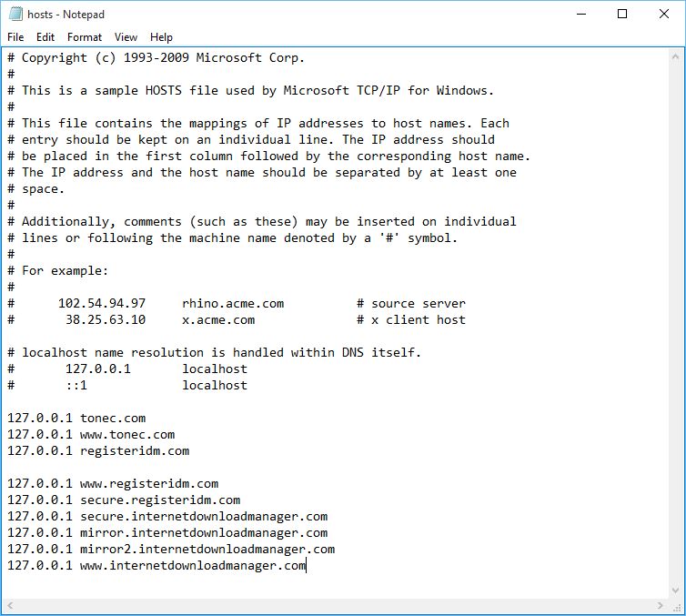Screen dimensions: 686x616
Task: Close the hosts Notepad window
Action: click(663, 14)
